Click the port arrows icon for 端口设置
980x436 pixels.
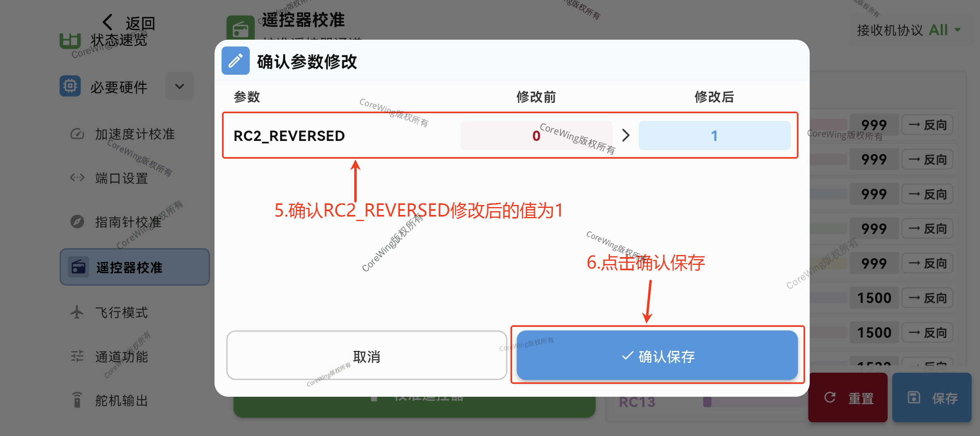tap(77, 178)
